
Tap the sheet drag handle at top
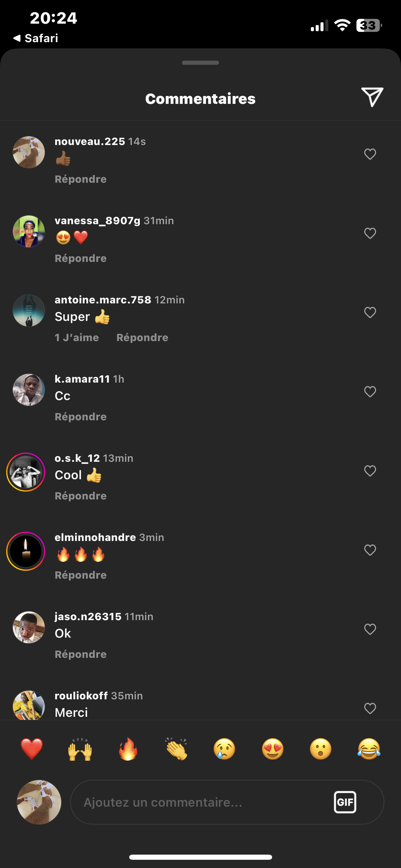(200, 63)
